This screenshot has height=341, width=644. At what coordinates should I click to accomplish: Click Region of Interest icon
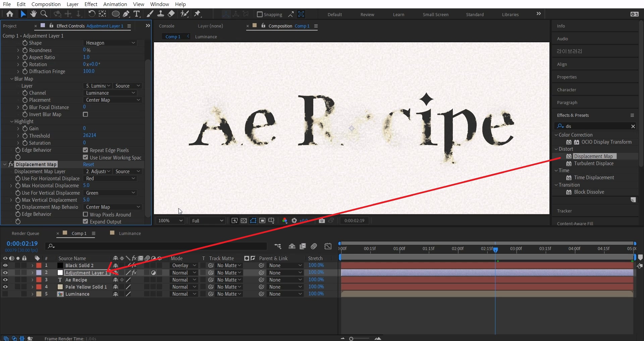262,221
